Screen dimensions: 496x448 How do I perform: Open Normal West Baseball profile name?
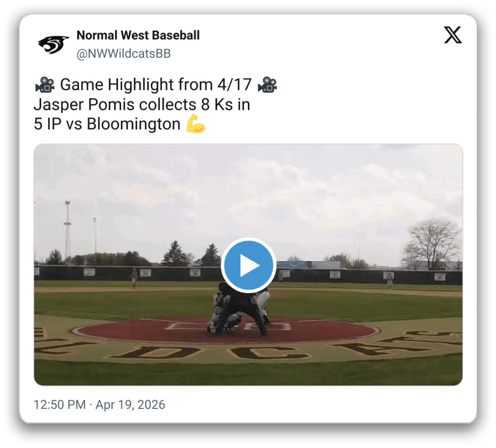point(138,35)
